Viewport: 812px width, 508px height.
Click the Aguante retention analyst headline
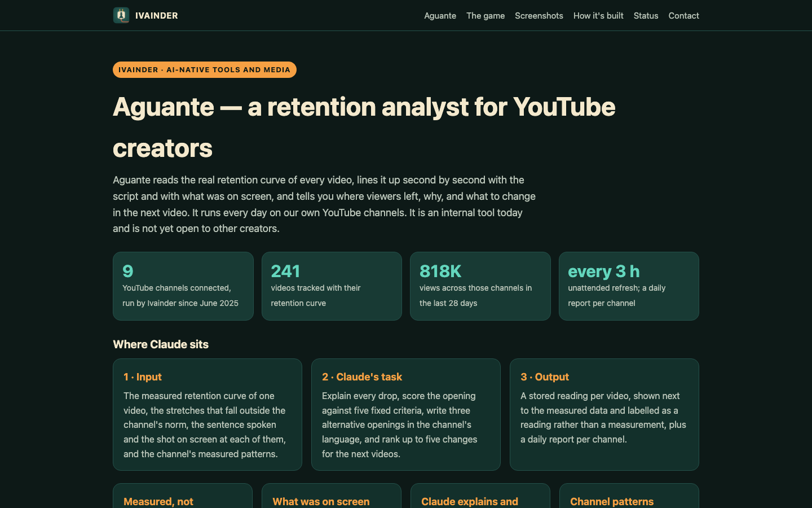coord(364,128)
